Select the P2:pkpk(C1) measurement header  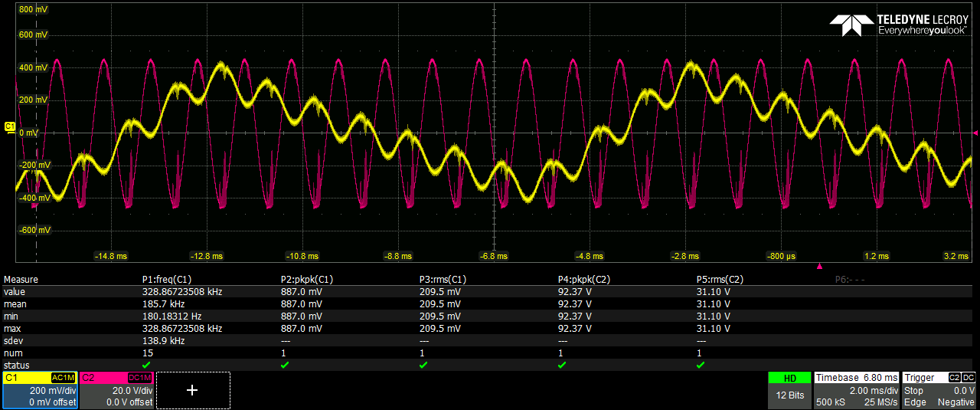click(x=307, y=280)
